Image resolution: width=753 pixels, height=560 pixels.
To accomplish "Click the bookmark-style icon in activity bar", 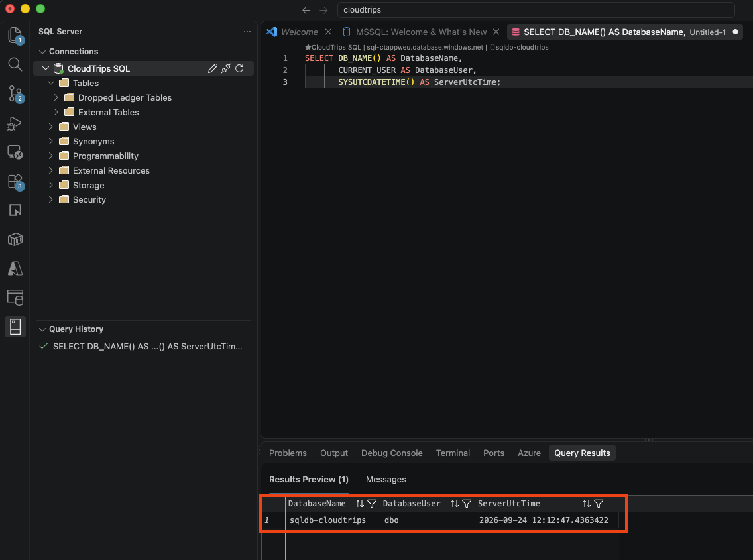I will [x=15, y=210].
